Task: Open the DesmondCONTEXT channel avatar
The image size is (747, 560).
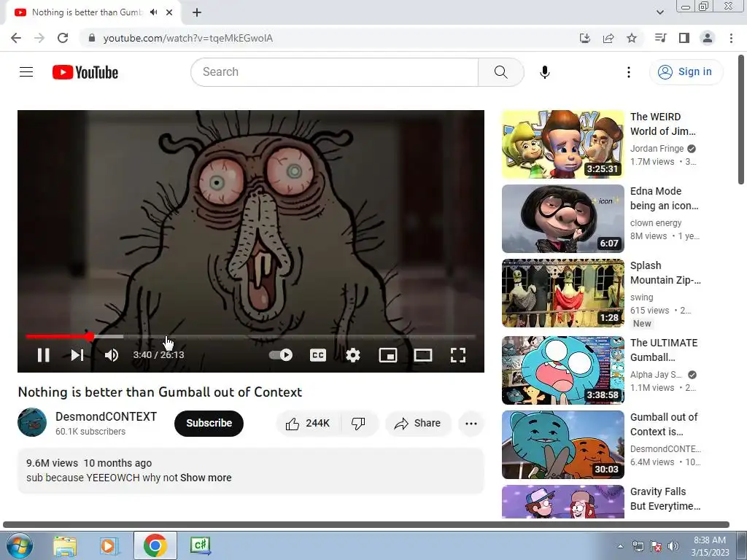Action: click(x=32, y=422)
